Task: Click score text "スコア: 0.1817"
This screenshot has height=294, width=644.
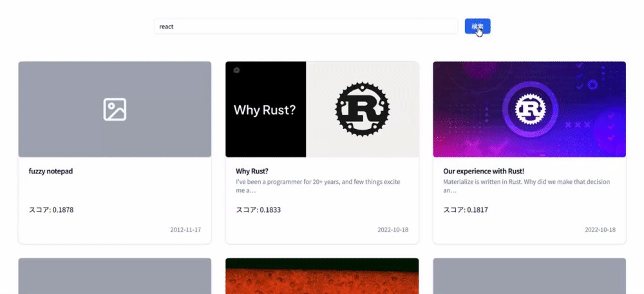Action: (466, 210)
